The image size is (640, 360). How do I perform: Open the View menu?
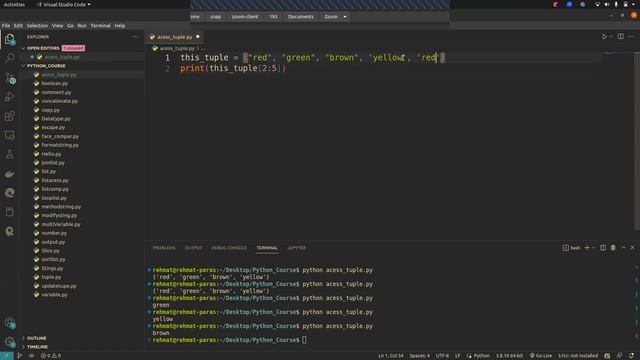pyautogui.click(x=57, y=26)
